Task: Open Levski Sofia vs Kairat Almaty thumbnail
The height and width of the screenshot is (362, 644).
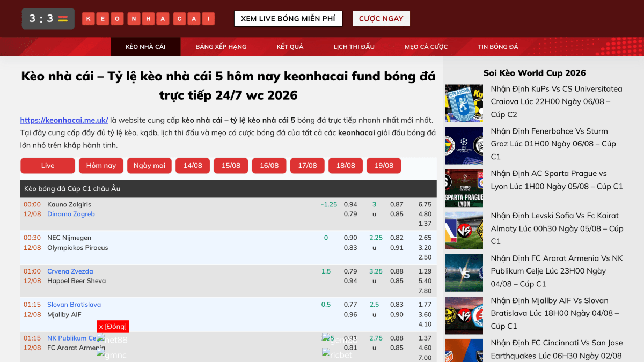Action: click(464, 231)
